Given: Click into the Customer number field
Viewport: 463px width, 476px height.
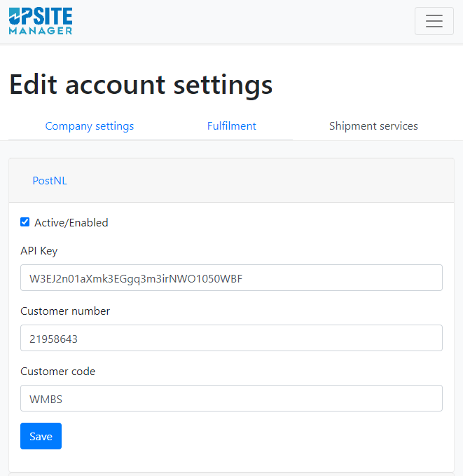Looking at the screenshot, I should 231,338.
